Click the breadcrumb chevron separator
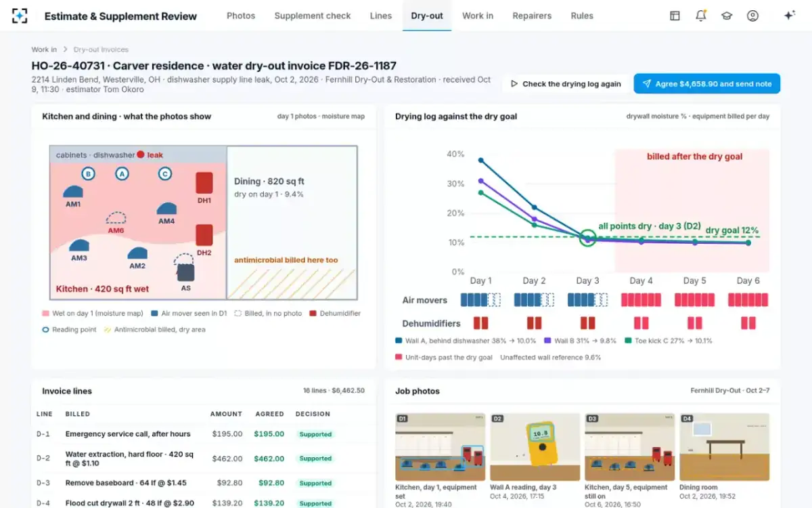812x508 pixels. click(x=66, y=49)
